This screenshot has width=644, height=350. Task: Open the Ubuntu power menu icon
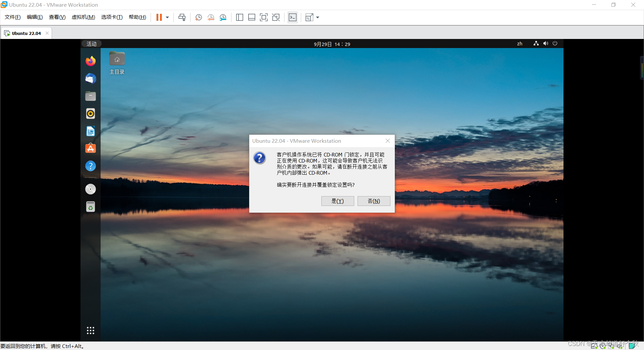click(x=555, y=43)
